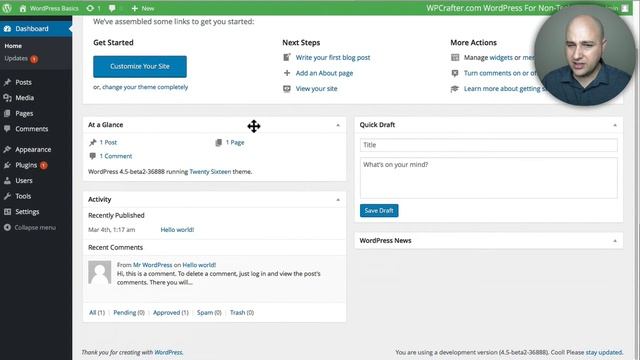The height and width of the screenshot is (360, 640).
Task: Collapse the Quick Draft panel
Action: [615, 125]
